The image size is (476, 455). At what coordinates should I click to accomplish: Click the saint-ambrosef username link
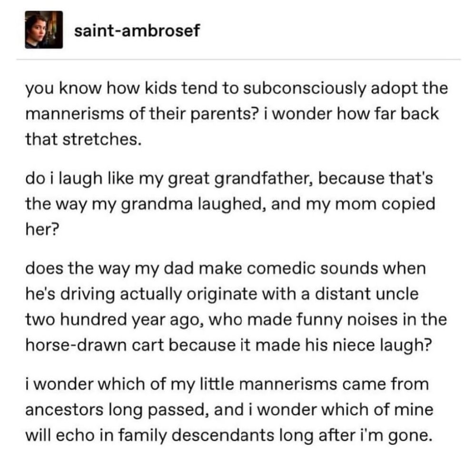[137, 30]
